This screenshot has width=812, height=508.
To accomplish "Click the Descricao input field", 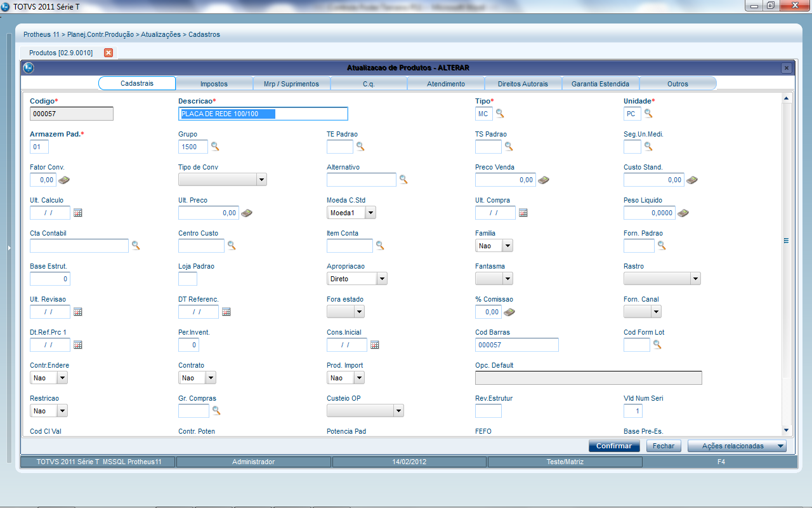I will 263,114.
